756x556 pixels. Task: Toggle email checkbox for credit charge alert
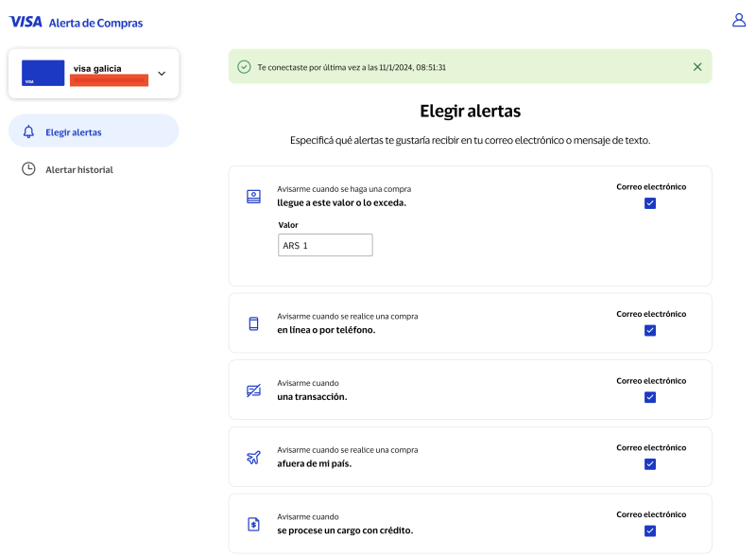pos(650,530)
